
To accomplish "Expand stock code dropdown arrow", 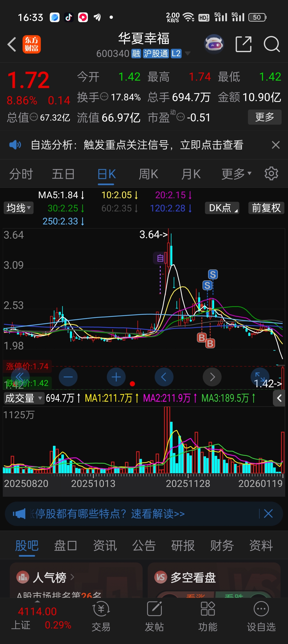I will pos(187,53).
